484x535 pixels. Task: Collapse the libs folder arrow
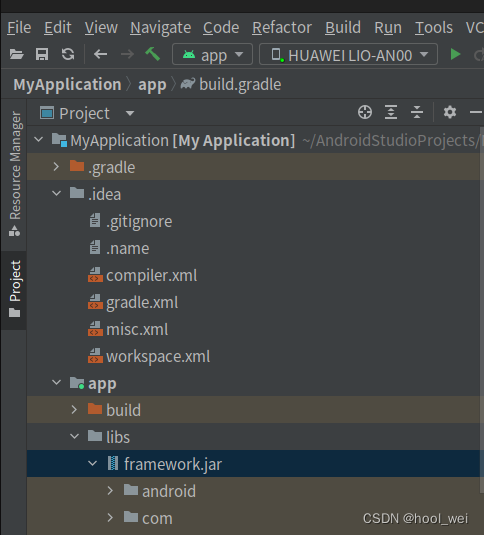pyautogui.click(x=74, y=436)
